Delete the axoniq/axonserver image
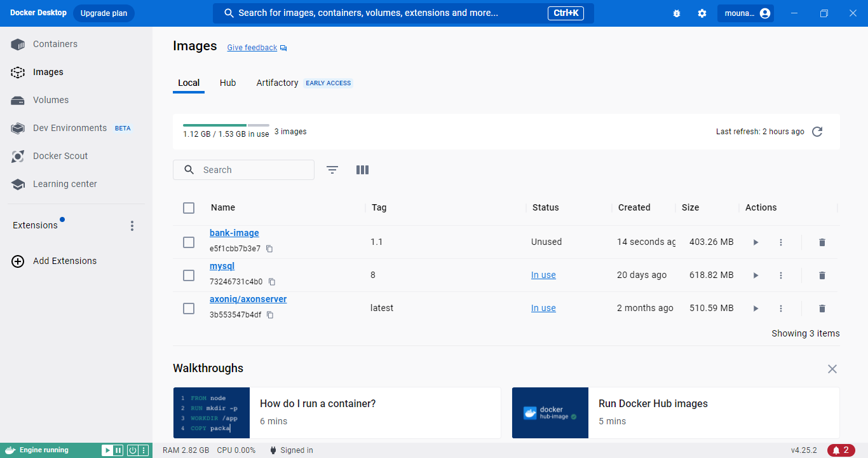This screenshot has height=458, width=868. pos(822,309)
